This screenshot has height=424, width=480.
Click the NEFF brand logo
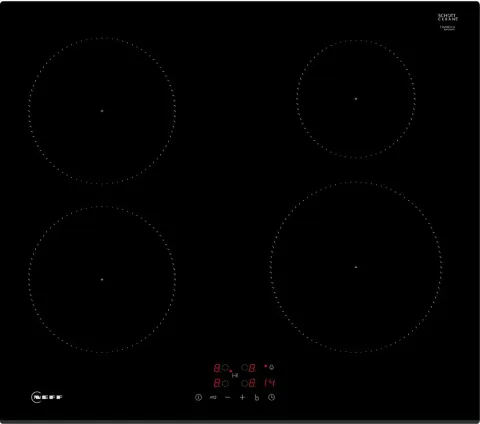47,397
